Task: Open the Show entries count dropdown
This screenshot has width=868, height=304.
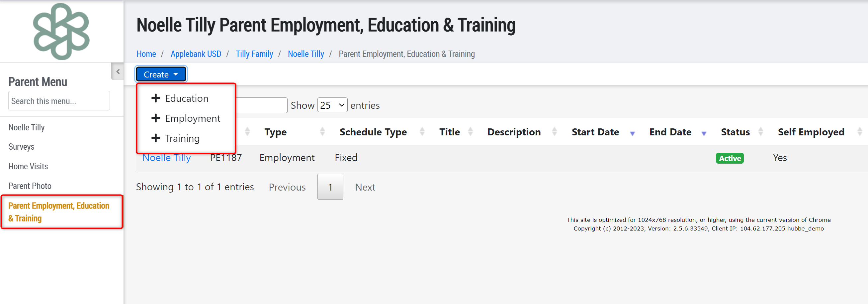Action: coord(332,105)
